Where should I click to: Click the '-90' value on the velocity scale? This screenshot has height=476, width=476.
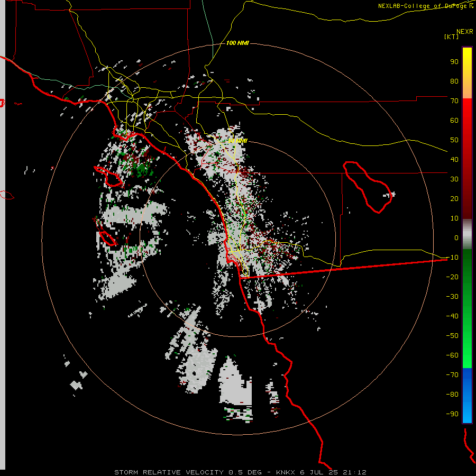click(452, 414)
